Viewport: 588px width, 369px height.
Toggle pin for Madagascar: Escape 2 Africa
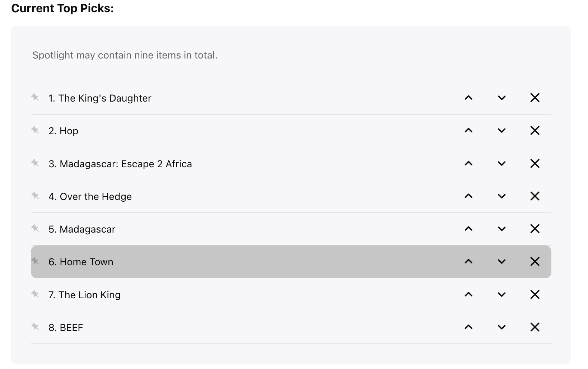(x=35, y=163)
